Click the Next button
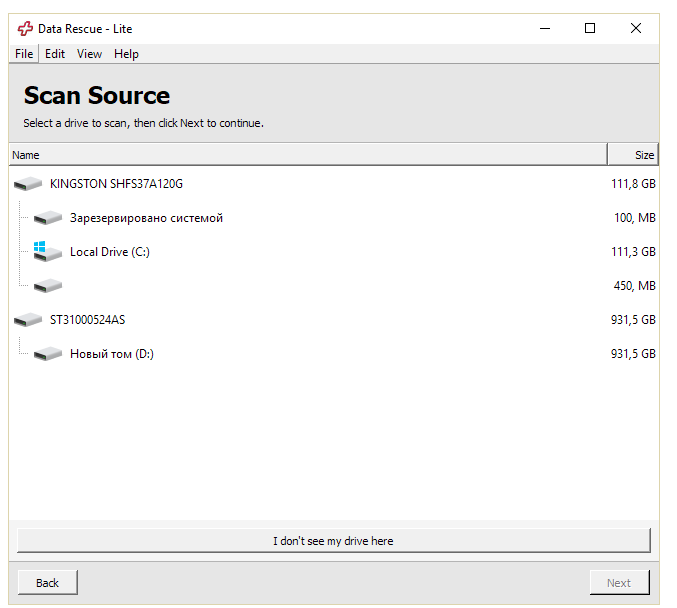 [x=619, y=583]
